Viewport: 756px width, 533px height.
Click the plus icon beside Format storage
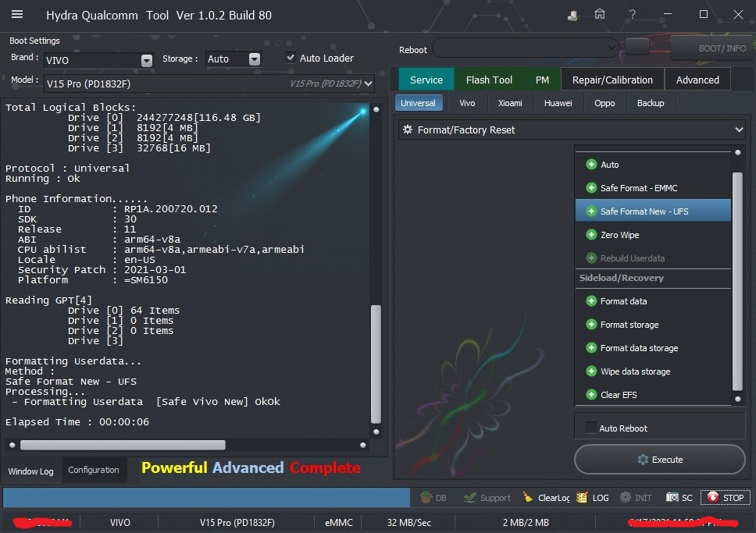pos(591,325)
